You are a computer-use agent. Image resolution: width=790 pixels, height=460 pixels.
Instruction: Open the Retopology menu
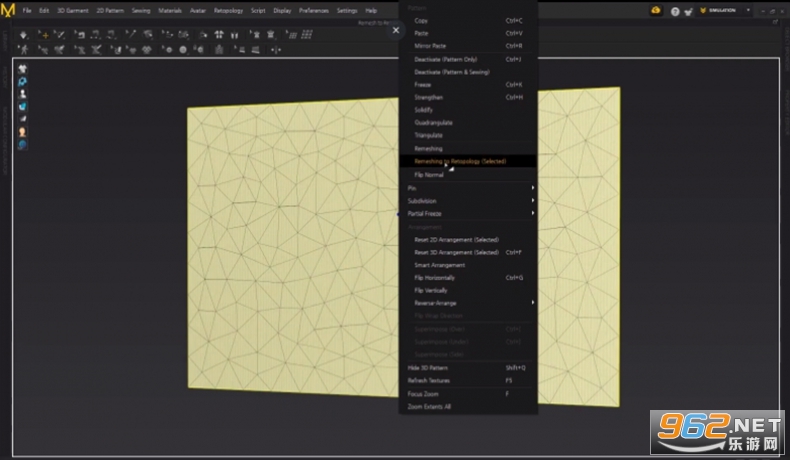(228, 11)
